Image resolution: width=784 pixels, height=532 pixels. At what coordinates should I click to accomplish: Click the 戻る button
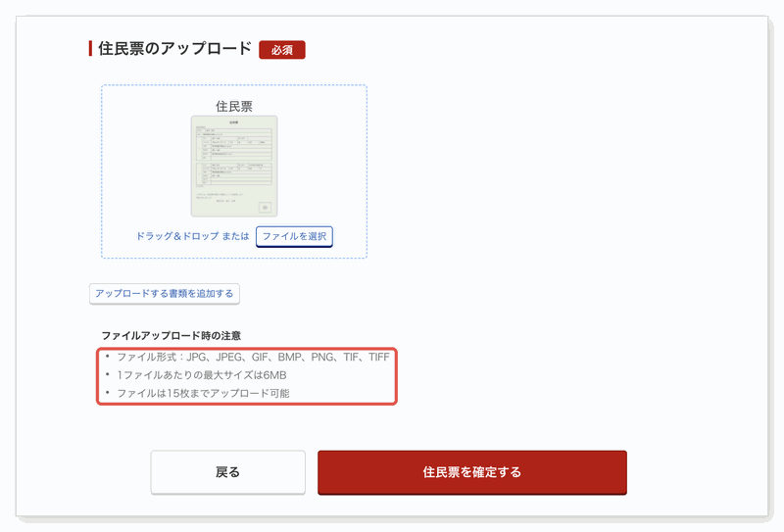tap(228, 472)
